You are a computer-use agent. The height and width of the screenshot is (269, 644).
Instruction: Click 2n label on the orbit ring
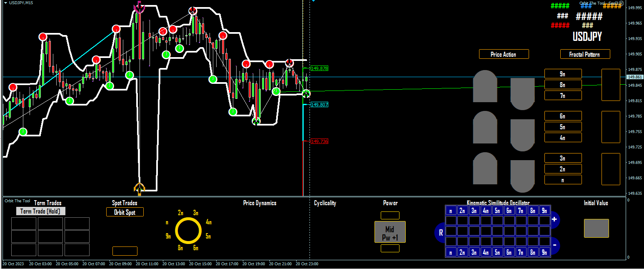180,213
